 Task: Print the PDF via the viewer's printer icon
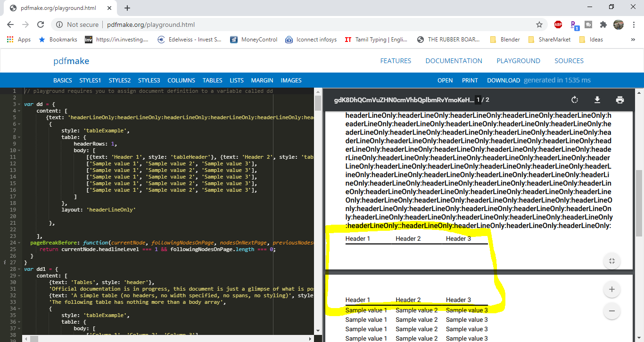tap(619, 100)
